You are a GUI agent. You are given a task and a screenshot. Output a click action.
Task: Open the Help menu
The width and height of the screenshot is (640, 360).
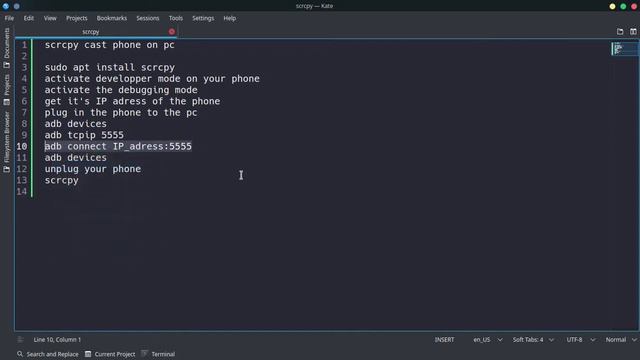coord(229,18)
